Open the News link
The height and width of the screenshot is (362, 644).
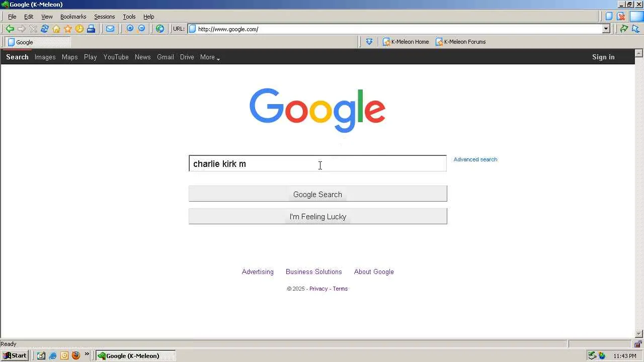tap(142, 57)
